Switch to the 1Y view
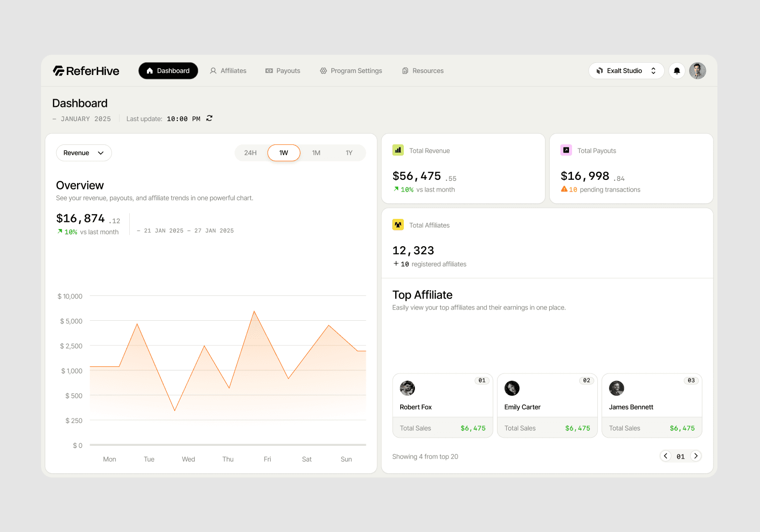This screenshot has width=760, height=532. (349, 153)
